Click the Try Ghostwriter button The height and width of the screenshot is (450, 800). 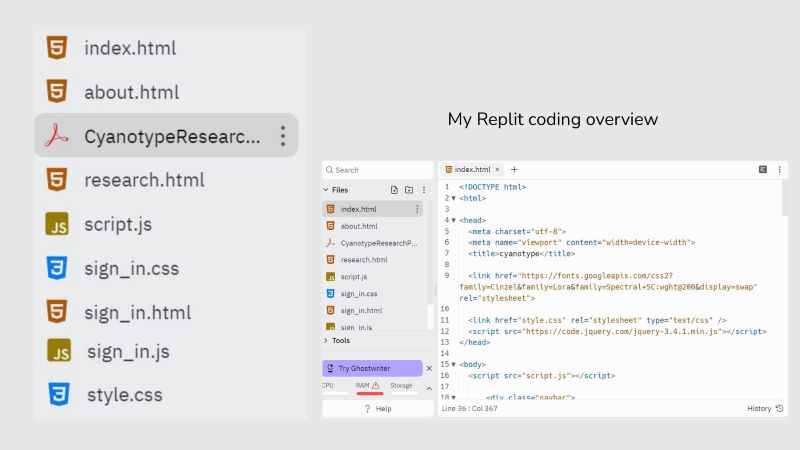point(372,368)
